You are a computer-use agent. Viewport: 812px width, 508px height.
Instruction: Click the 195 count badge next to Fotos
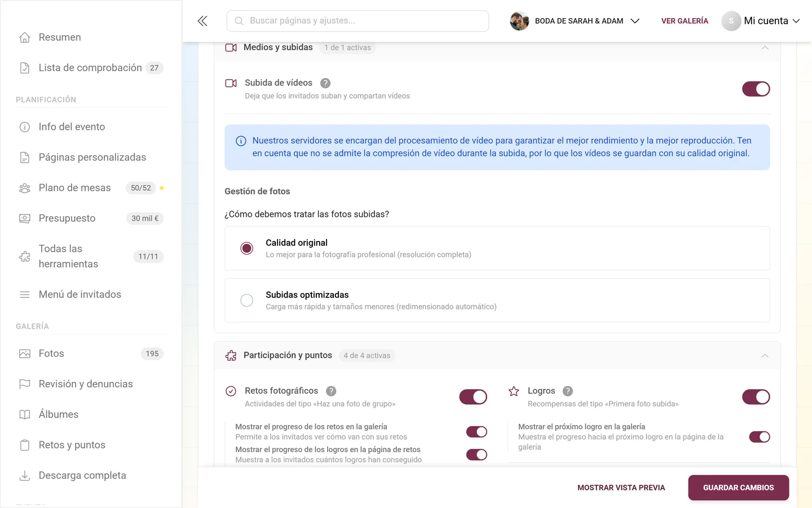click(152, 354)
